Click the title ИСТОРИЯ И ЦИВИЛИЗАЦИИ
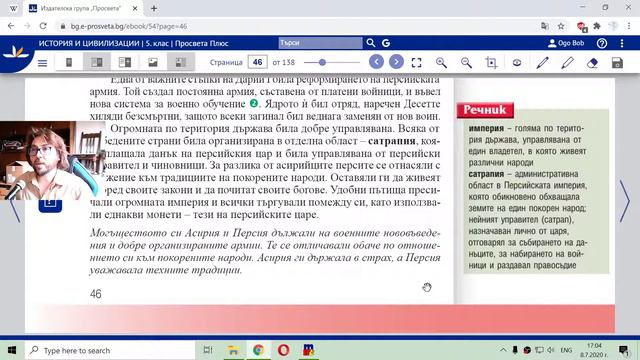 point(89,43)
